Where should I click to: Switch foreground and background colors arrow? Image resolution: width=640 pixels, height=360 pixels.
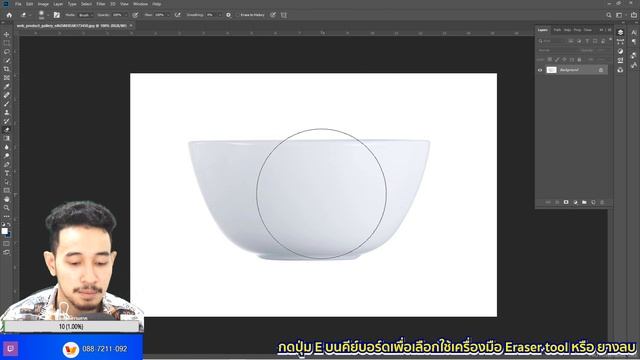point(9,225)
